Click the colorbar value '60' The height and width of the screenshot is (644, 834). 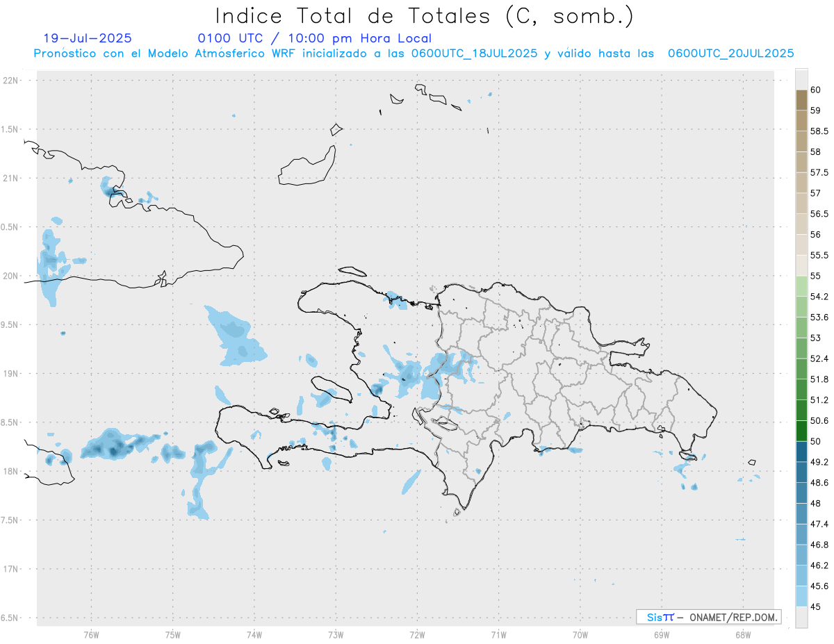[x=815, y=90]
